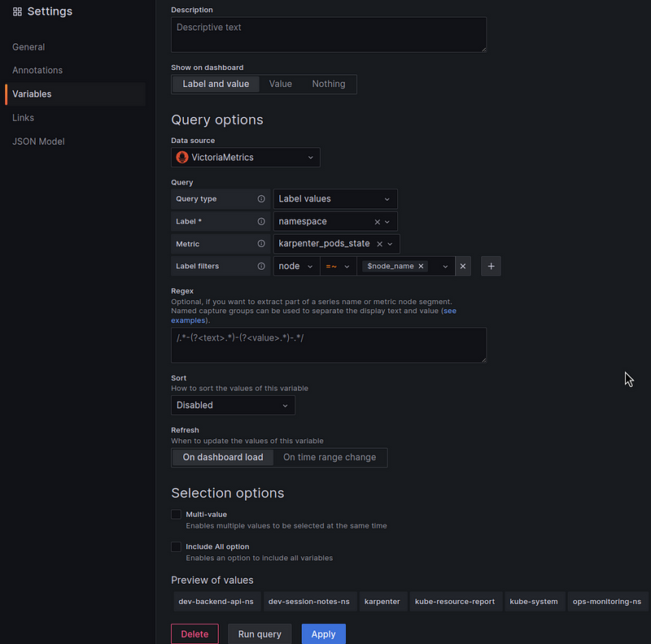The image size is (651, 644).
Task: Enable the Multi-value checkbox
Action: coord(176,515)
